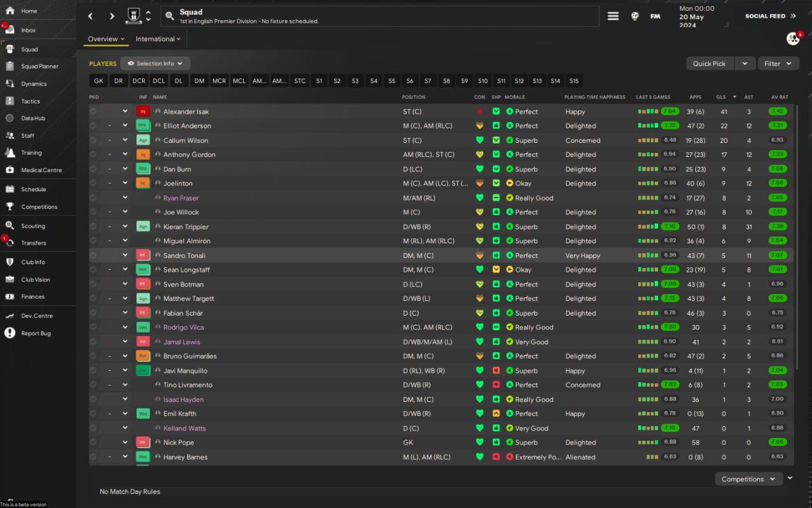Click the club badge in the header

click(x=133, y=16)
